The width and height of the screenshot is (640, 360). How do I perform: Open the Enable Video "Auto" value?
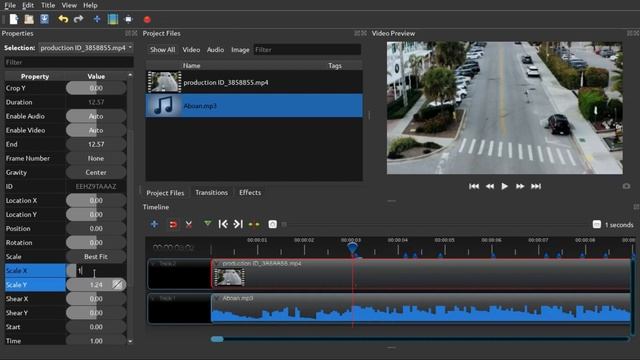[x=96, y=130]
